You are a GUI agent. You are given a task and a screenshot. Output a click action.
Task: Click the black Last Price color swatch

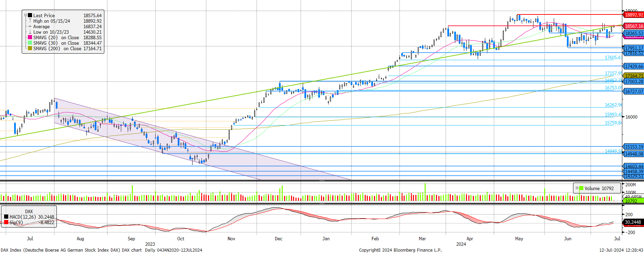30,15
